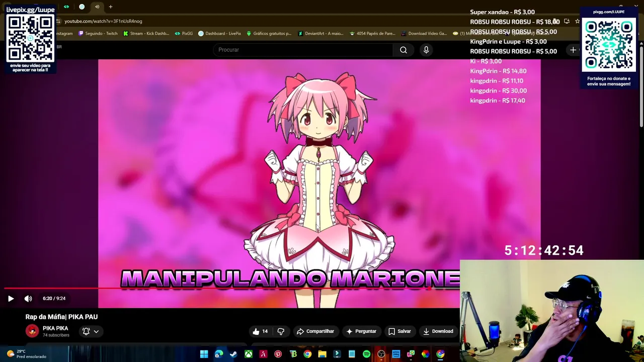Click the browser address bar URL

tap(103, 21)
